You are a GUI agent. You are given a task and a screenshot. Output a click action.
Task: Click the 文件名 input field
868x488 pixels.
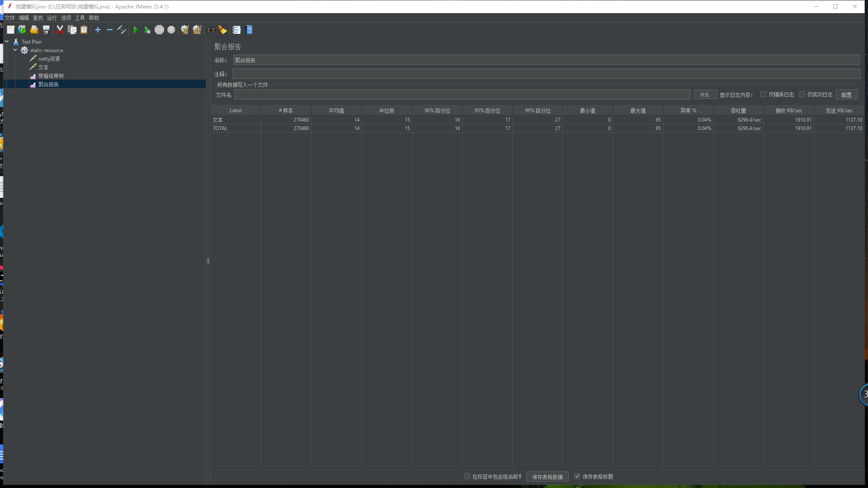click(x=462, y=94)
